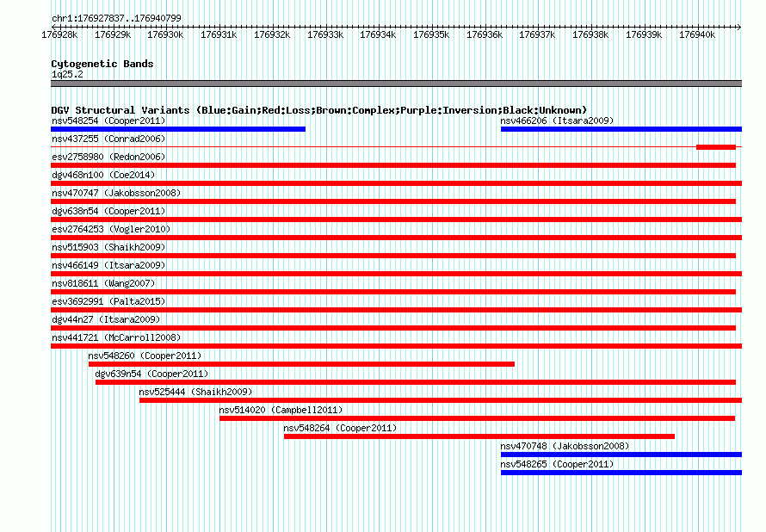This screenshot has height=532, width=766.
Task: Click nsv470748 (Jakobsson2008) label
Action: pyautogui.click(x=565, y=446)
